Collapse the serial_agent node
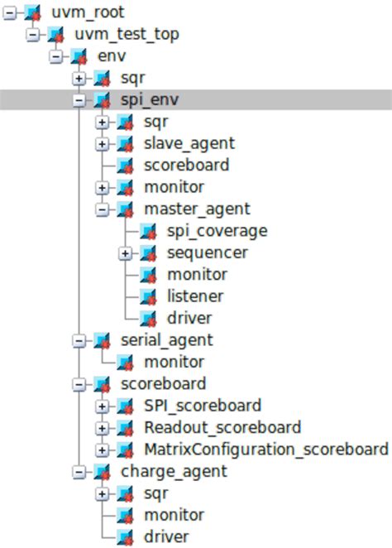This screenshot has height=548, width=392. coord(79,341)
